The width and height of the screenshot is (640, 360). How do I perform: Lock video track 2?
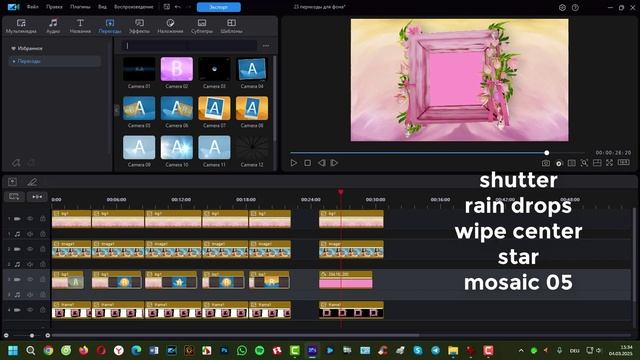point(42,249)
